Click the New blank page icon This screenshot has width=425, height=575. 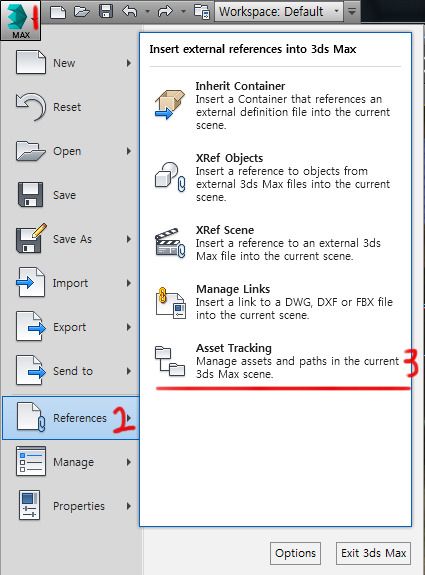click(x=31, y=63)
